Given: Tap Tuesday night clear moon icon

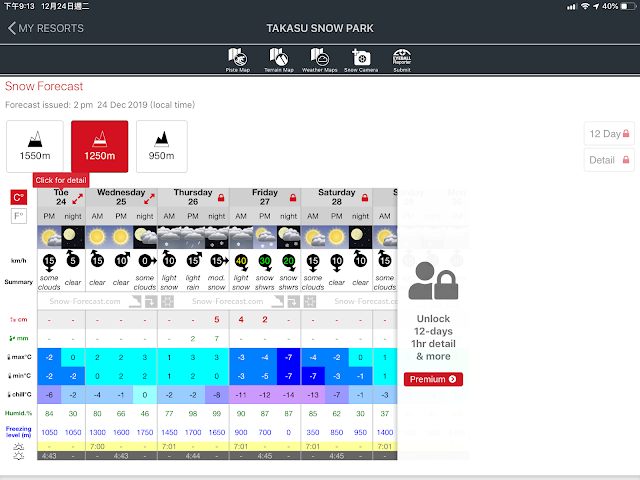Looking at the screenshot, I should [x=73, y=237].
